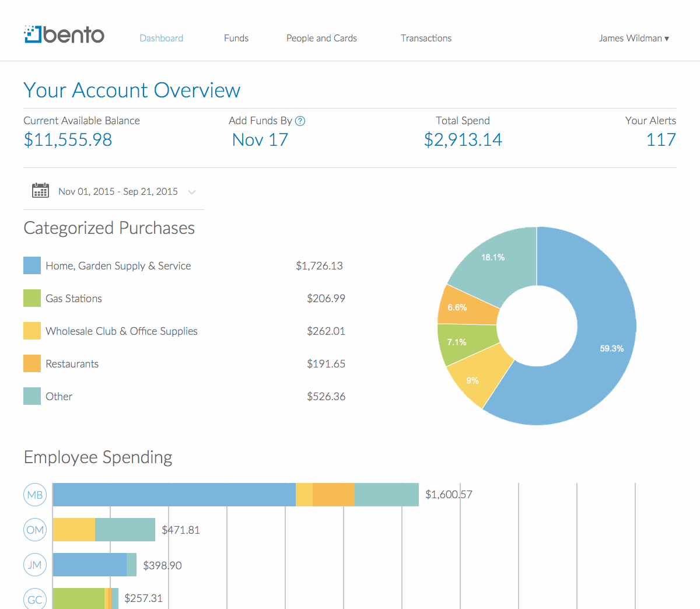Screen dimensions: 700x609
Task: Click the $1,726.13 amount
Action: click(x=319, y=265)
